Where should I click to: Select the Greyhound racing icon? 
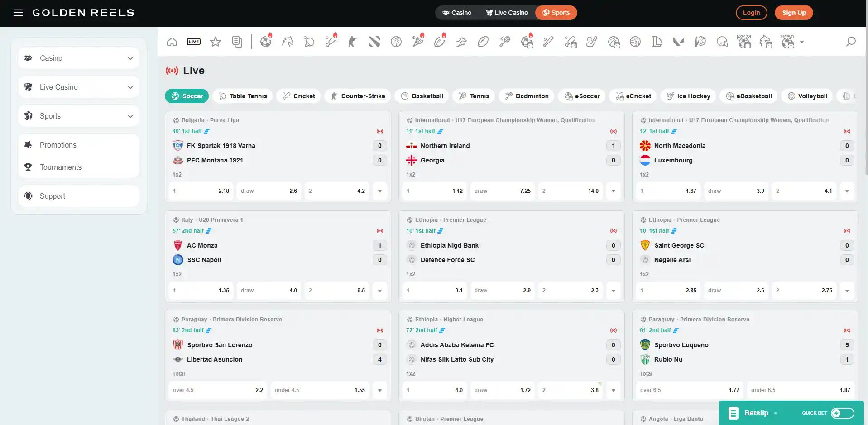tap(461, 42)
